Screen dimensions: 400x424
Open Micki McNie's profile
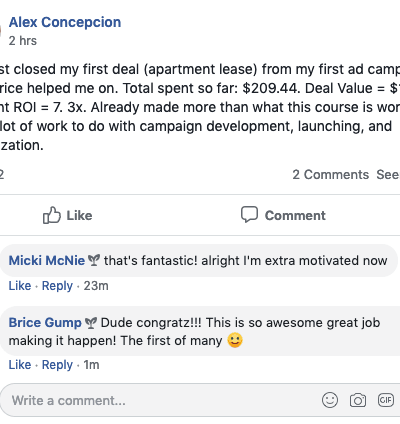47,260
